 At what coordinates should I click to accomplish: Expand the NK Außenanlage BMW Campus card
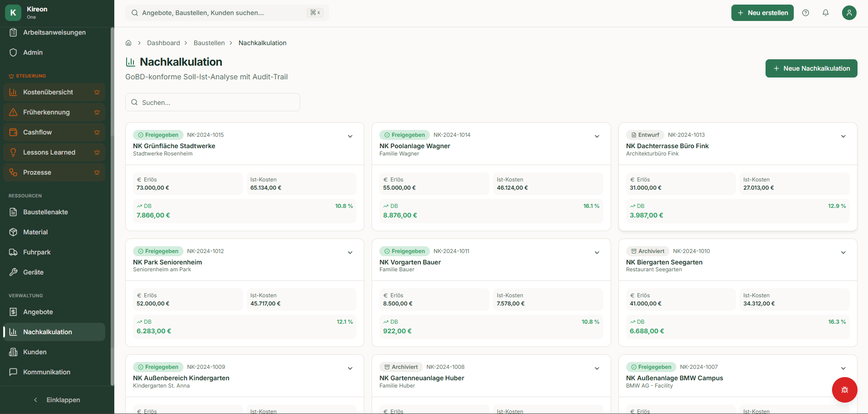pos(843,368)
